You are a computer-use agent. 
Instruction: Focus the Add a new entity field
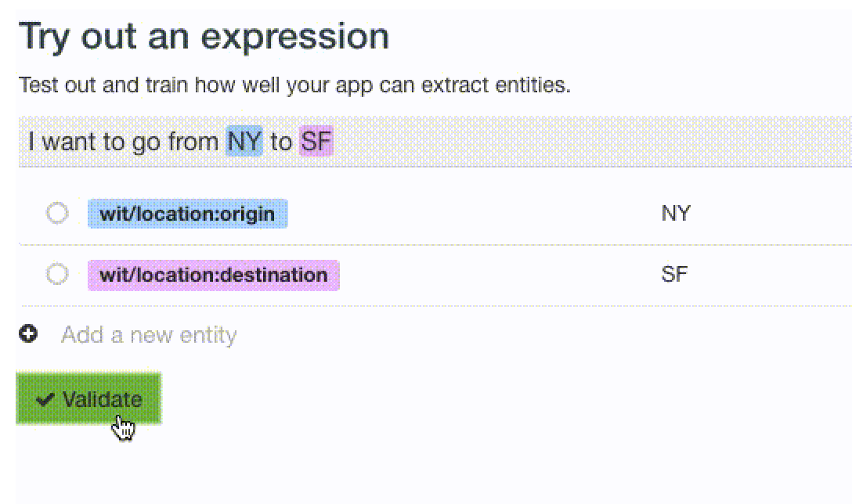coord(149,335)
